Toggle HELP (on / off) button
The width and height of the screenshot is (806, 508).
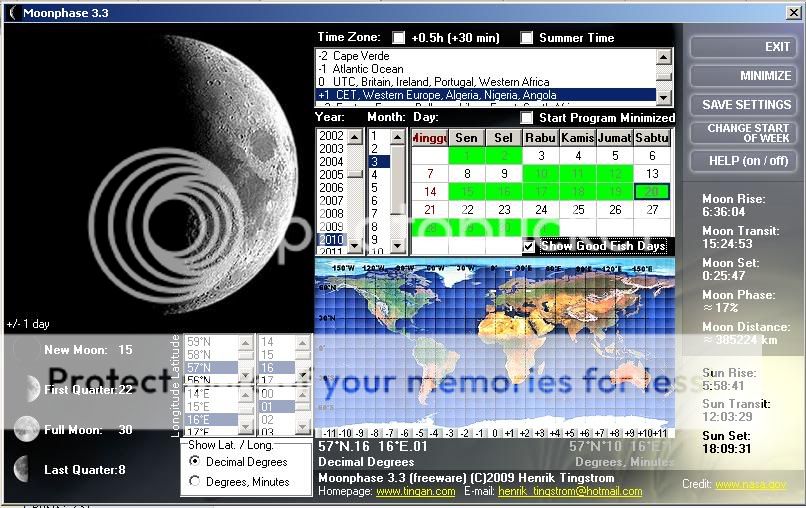[743, 161]
